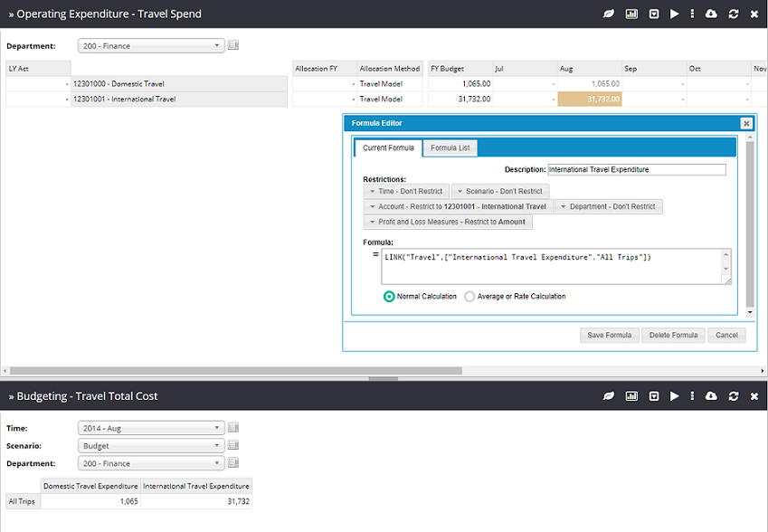This screenshot has height=532, width=768.
Task: Click cloud download icon in Operating Expenditure header
Action: pos(711,14)
